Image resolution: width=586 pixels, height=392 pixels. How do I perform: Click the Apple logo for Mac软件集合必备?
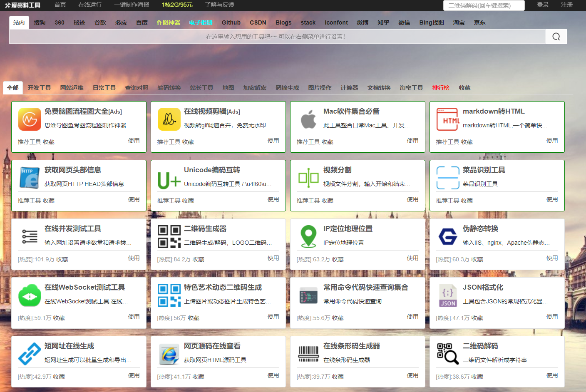click(308, 119)
